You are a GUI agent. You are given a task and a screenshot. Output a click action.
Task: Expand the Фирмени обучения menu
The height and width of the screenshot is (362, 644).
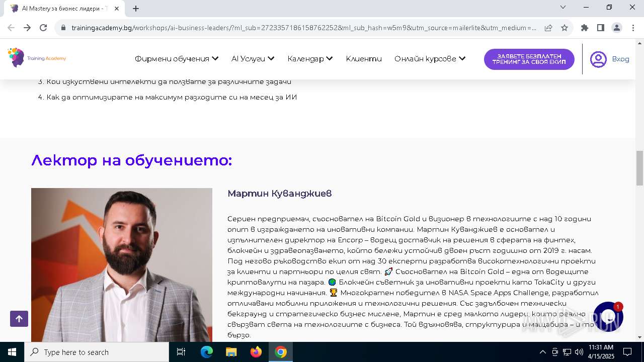pyautogui.click(x=177, y=59)
